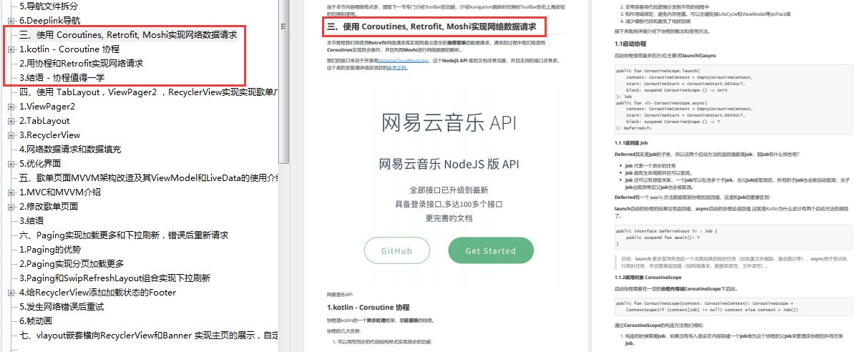The width and height of the screenshot is (868, 352).
Task: Select bookmark 4.给RecyclerView添加加载状态的Footer
Action: click(x=97, y=293)
